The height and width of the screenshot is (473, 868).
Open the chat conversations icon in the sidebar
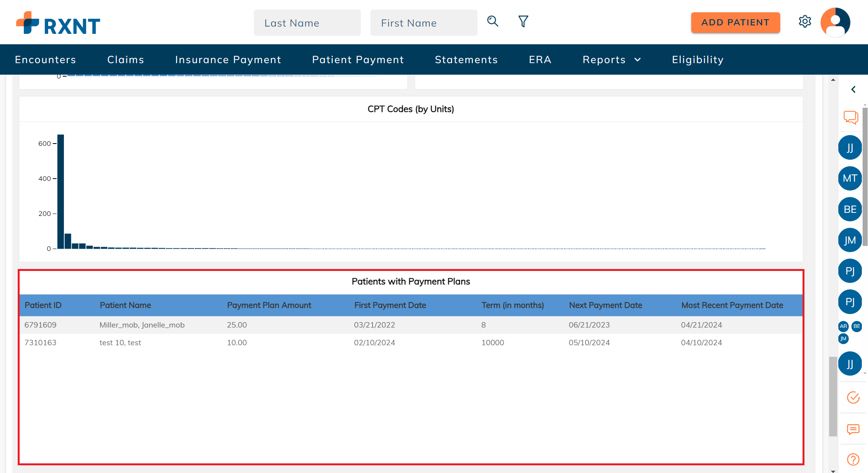point(850,117)
